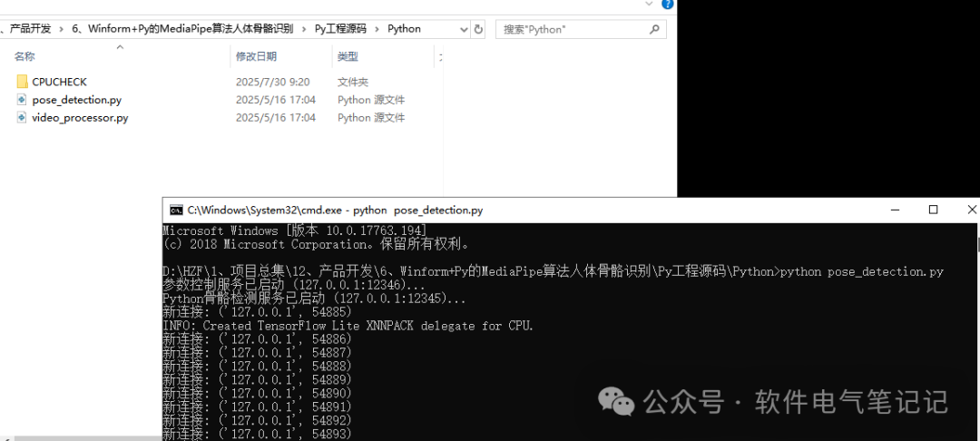Open breadcrumb arrow after 产品开发
Viewport: 980px width, 441px height.
(x=62, y=29)
